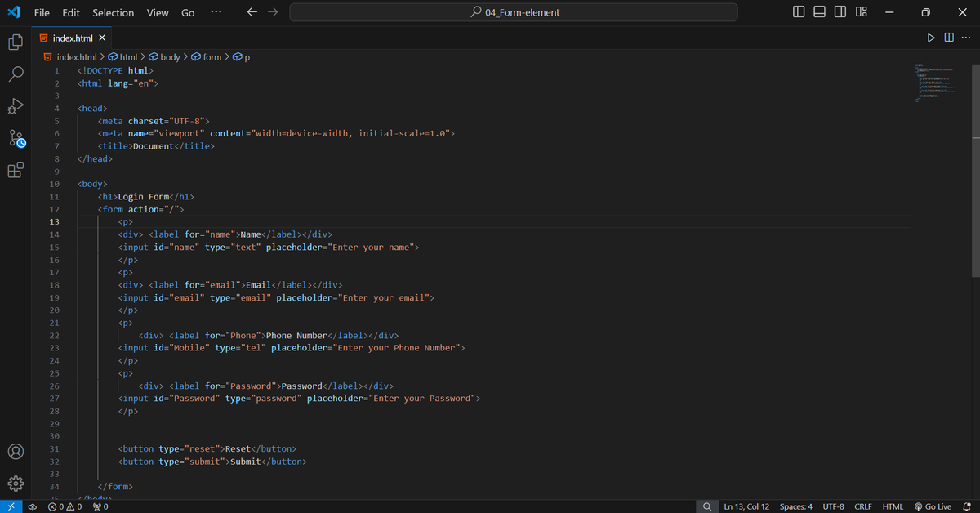Open the Manage gear menu
This screenshot has width=980, height=513.
[16, 483]
